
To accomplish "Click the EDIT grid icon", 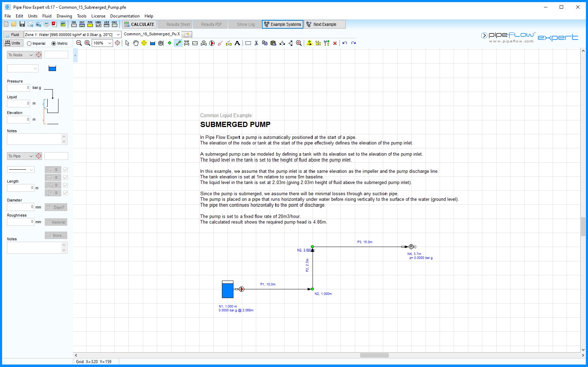I will pos(82,24).
